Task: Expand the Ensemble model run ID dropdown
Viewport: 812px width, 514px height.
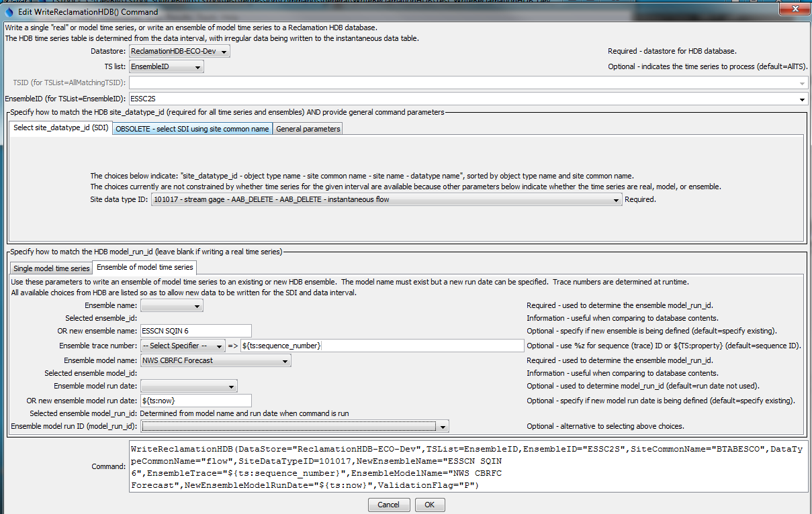Action: tap(443, 425)
